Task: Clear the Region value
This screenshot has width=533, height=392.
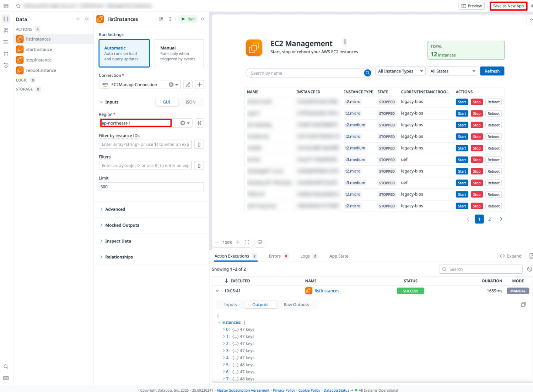Action: point(183,123)
